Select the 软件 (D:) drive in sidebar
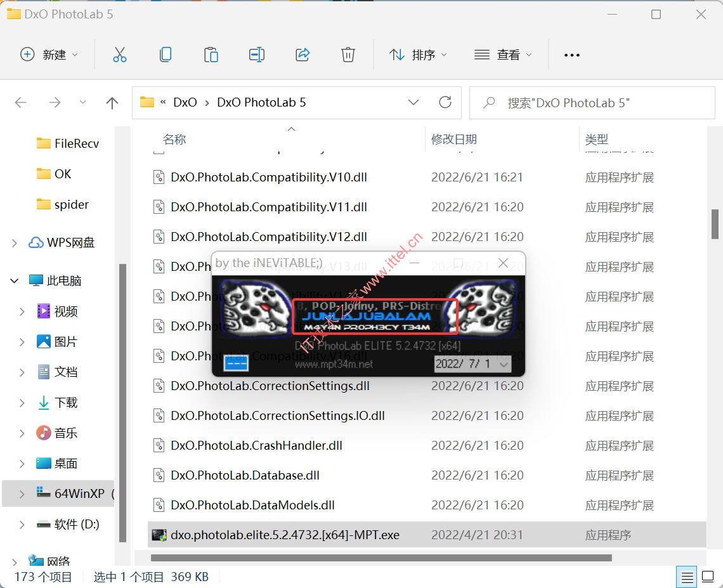This screenshot has width=723, height=588. (x=68, y=525)
